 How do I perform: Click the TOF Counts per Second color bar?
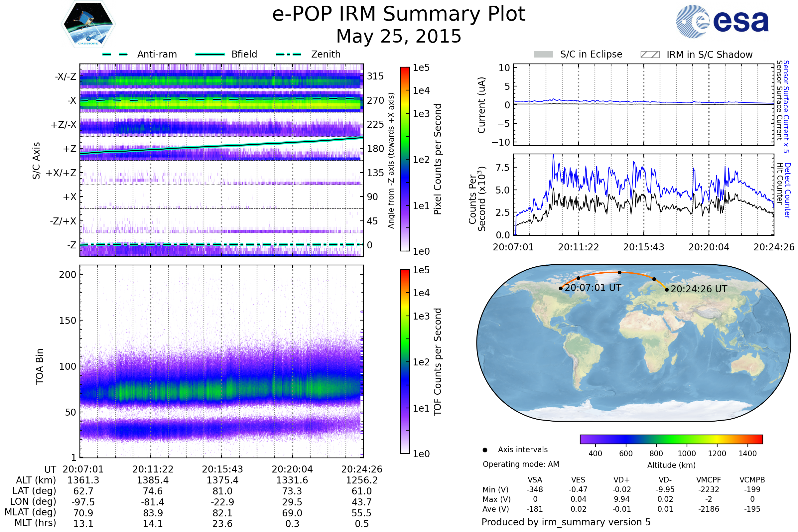tap(405, 361)
